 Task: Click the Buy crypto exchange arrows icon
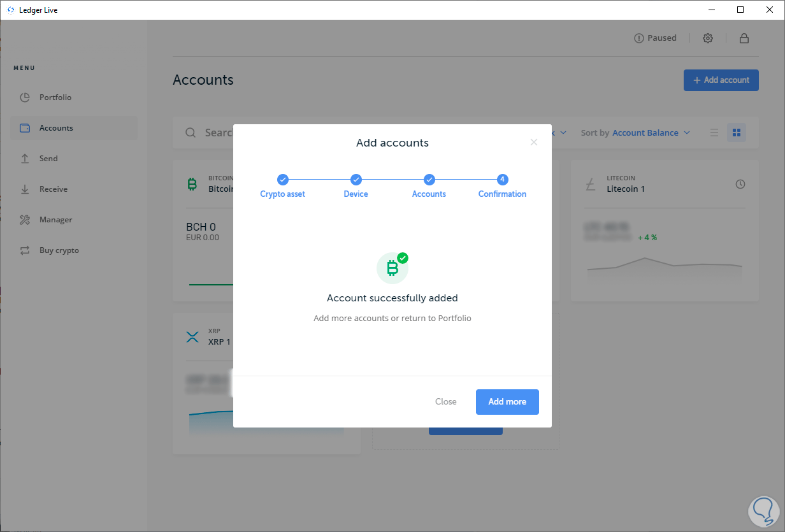25,250
